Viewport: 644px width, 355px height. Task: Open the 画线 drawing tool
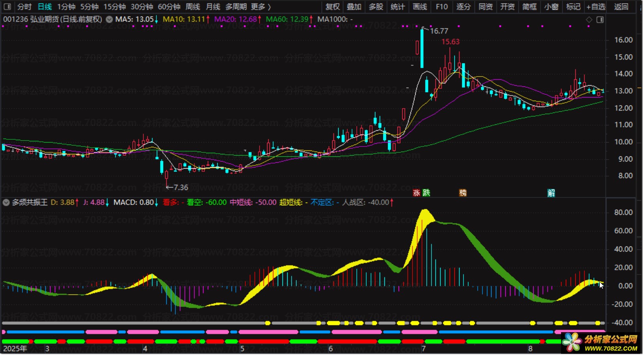pyautogui.click(x=420, y=7)
